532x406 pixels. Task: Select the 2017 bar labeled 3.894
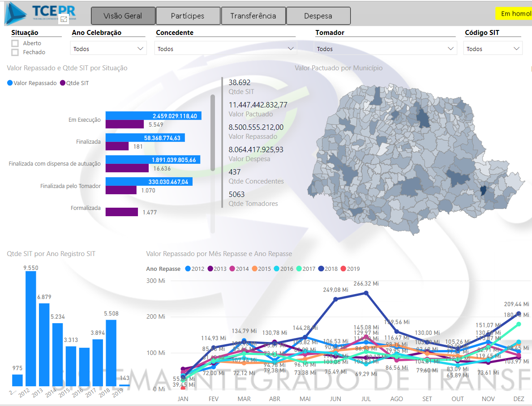(x=98, y=363)
